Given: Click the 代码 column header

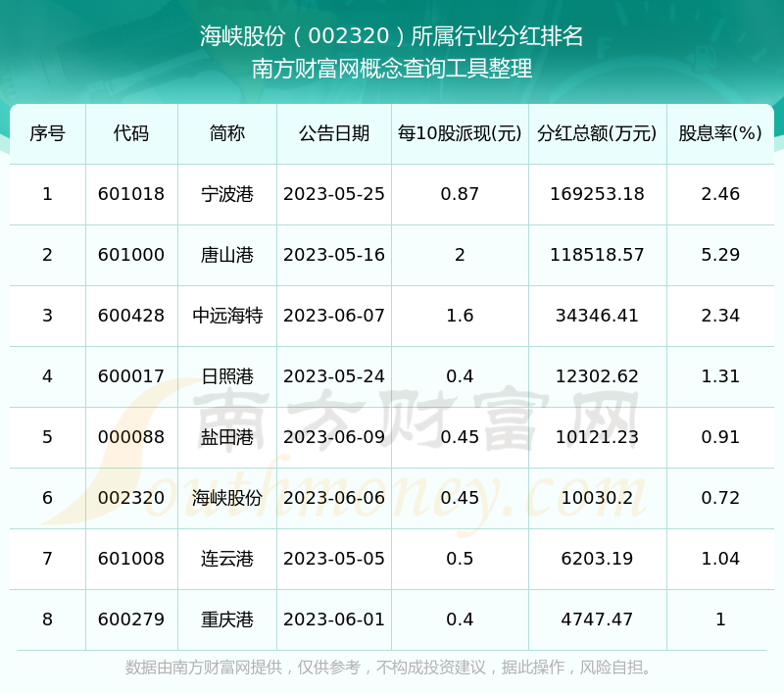Looking at the screenshot, I should (131, 133).
